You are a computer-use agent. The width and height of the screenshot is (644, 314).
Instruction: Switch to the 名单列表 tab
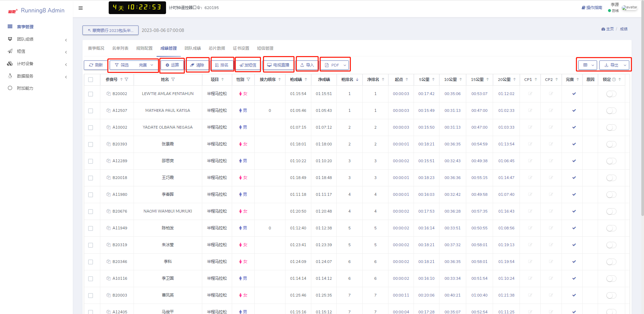point(120,48)
